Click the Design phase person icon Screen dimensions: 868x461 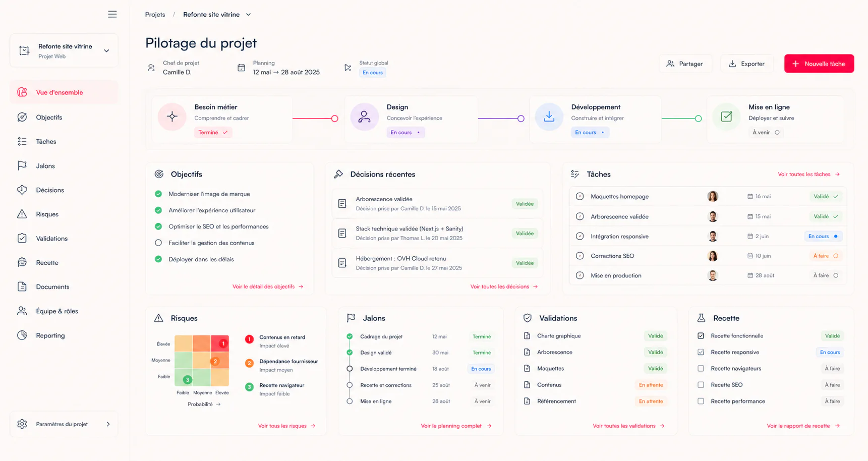tap(364, 117)
